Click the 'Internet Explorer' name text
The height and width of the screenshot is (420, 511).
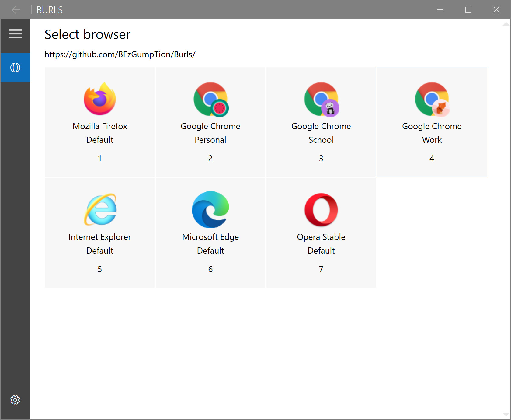[100, 237]
